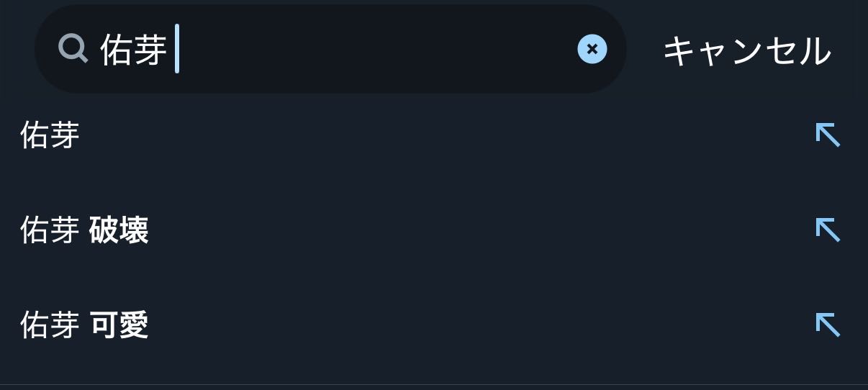868x390 pixels.
Task: Click the typed 佑芽 text in search bar
Action: 133,50
